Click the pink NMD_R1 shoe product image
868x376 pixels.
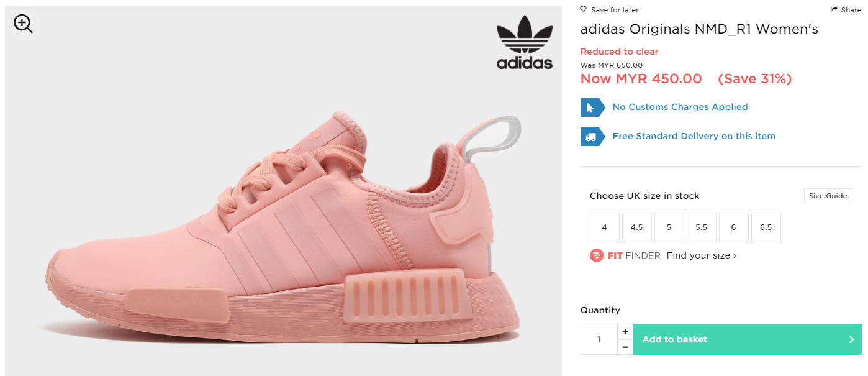(x=283, y=224)
